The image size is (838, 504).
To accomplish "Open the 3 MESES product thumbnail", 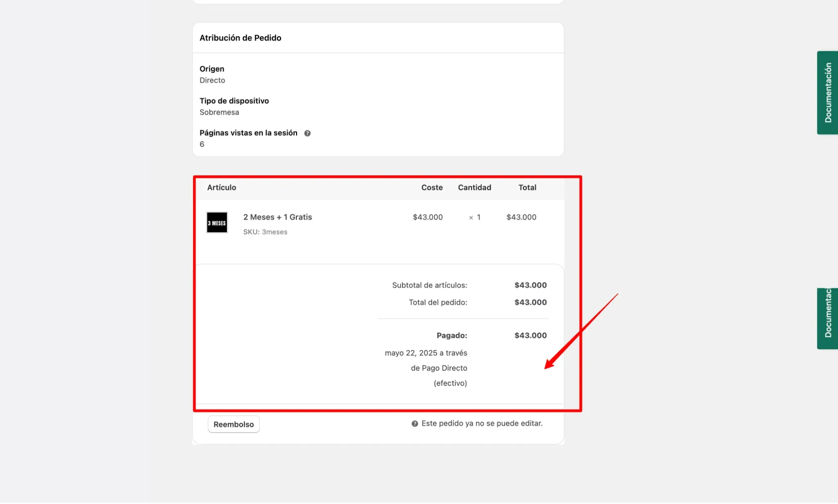I will tap(217, 223).
